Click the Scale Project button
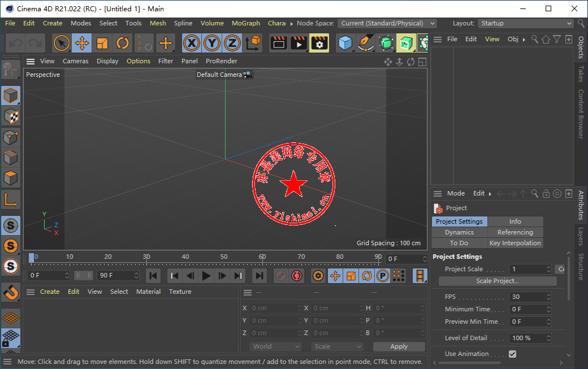Image resolution: width=588 pixels, height=369 pixels. [497, 281]
